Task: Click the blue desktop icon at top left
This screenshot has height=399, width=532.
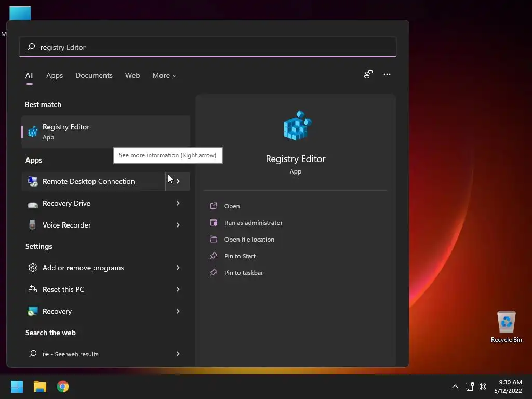Action: pos(20,13)
